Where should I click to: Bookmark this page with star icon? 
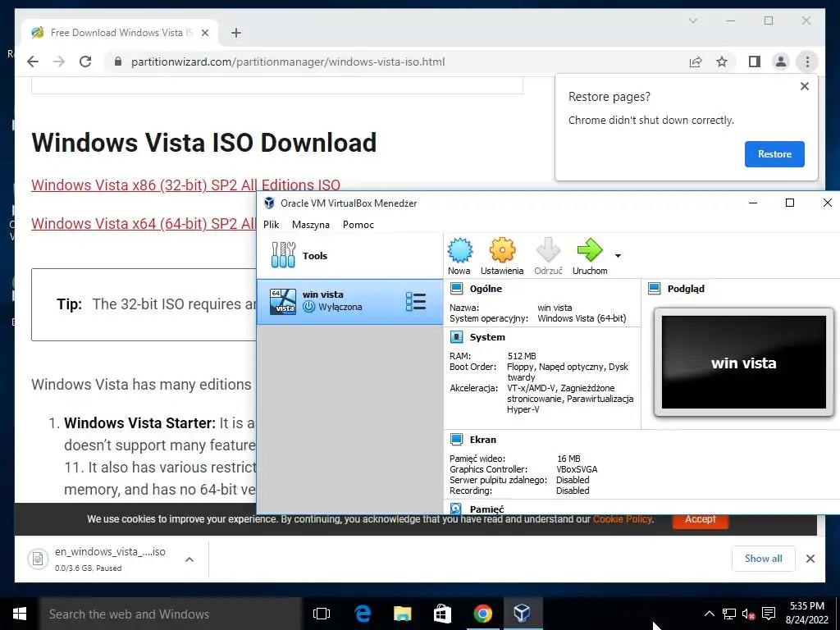(x=722, y=62)
